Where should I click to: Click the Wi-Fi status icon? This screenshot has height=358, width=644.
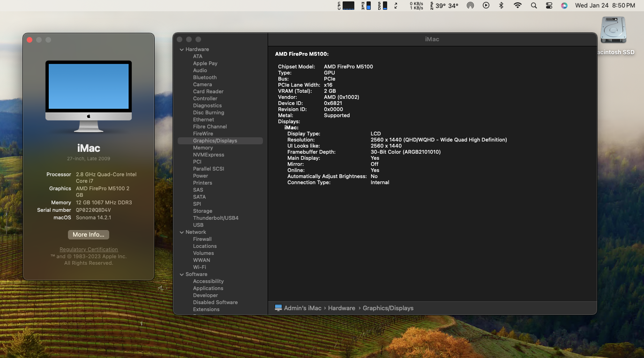(x=517, y=6)
